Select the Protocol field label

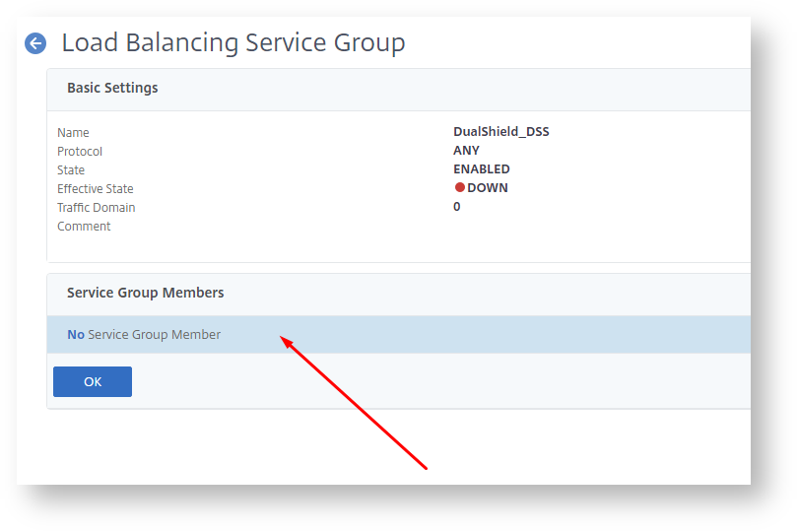(80, 152)
